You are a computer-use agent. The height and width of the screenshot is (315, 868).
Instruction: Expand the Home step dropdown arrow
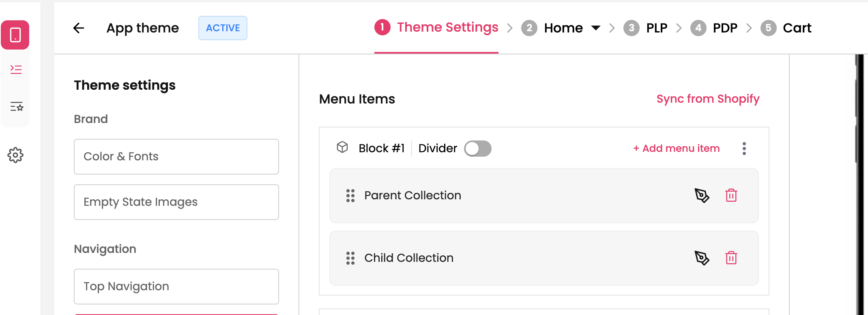[595, 28]
